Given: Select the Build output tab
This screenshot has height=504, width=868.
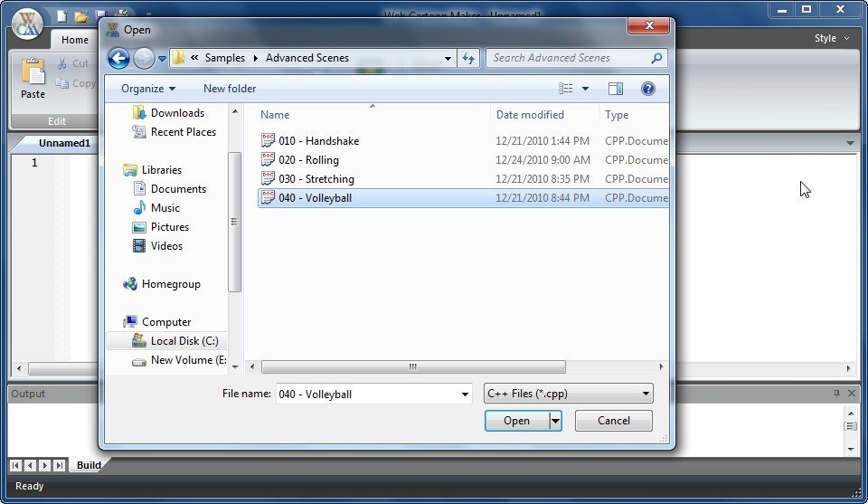Looking at the screenshot, I should click(89, 465).
